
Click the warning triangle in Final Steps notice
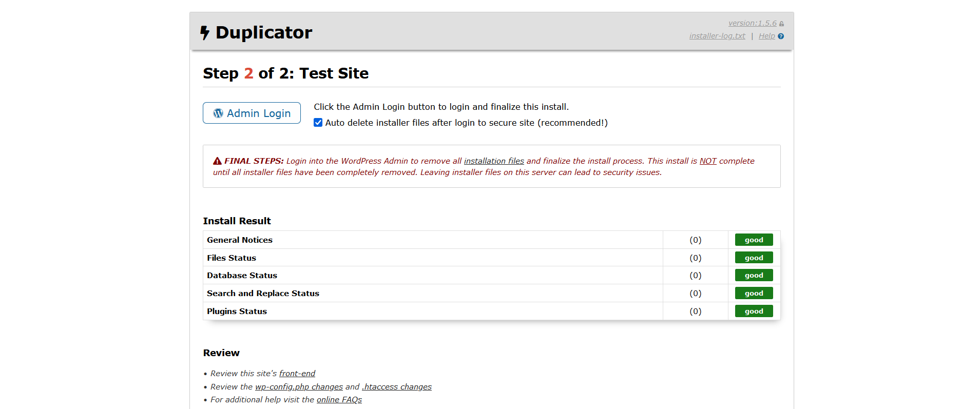(x=217, y=161)
